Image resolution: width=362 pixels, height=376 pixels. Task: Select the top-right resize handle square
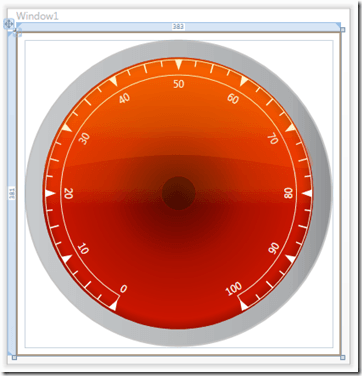(x=343, y=30)
